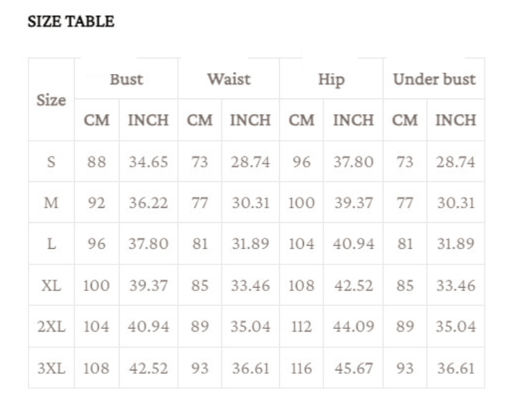
Task: Click bust inch value 36.22 for M
Action: [149, 203]
